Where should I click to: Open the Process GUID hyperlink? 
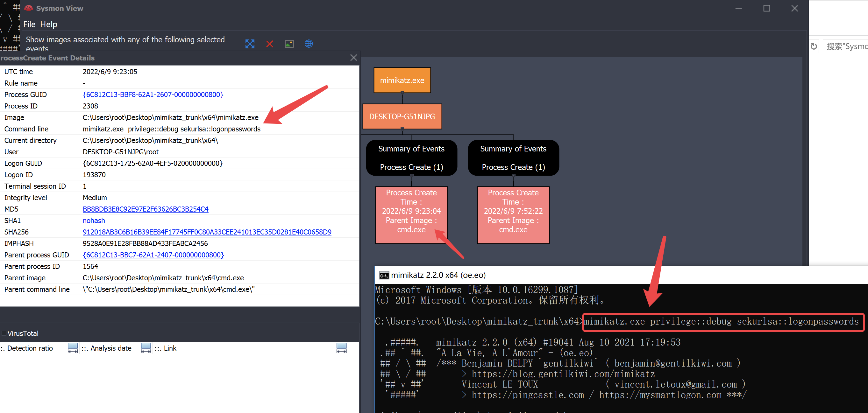click(153, 94)
